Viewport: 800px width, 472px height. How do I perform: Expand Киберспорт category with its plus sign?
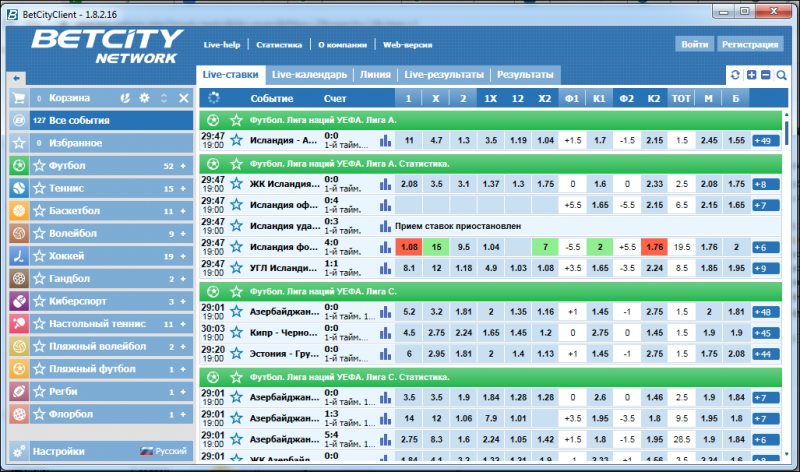183,301
